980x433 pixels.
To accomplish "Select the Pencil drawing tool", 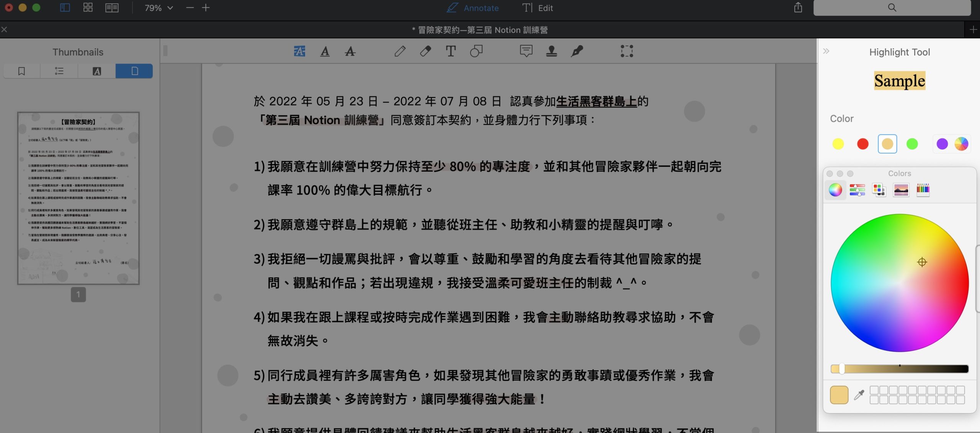I will (x=400, y=51).
